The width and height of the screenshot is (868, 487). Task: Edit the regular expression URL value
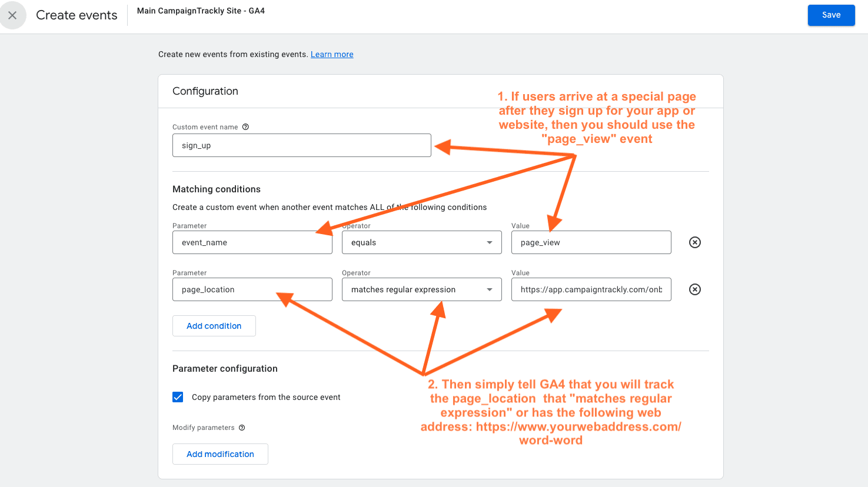click(591, 289)
